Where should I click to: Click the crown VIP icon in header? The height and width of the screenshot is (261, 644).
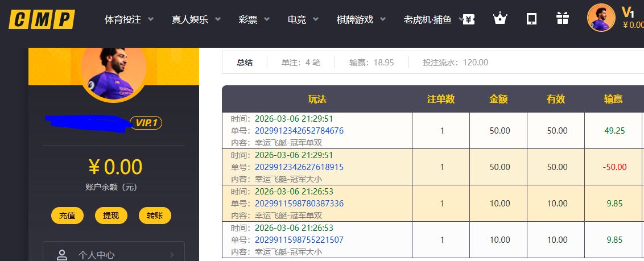click(x=499, y=19)
